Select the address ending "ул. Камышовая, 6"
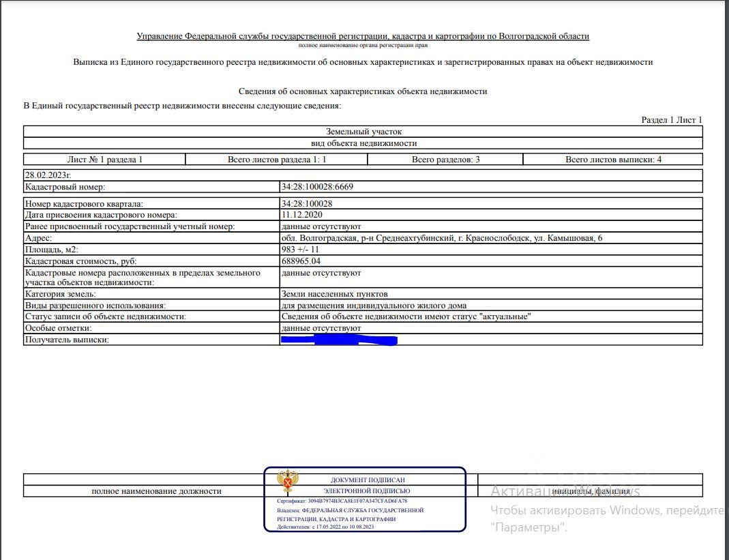This screenshot has width=729, height=560. click(442, 238)
